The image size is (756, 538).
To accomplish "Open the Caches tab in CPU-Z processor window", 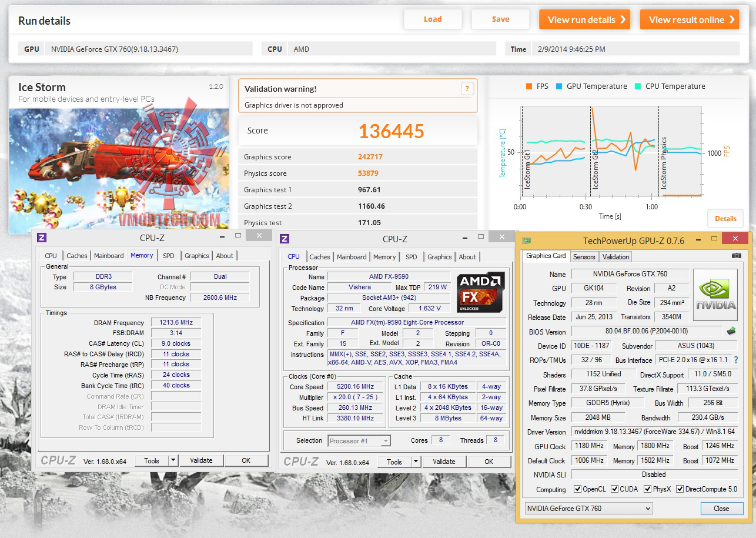I will (x=320, y=257).
